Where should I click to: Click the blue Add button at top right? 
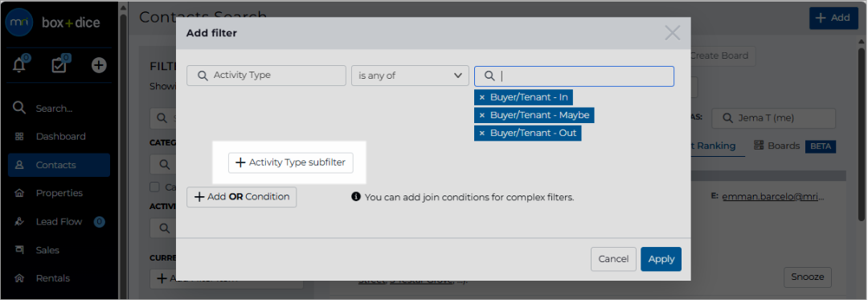point(833,18)
